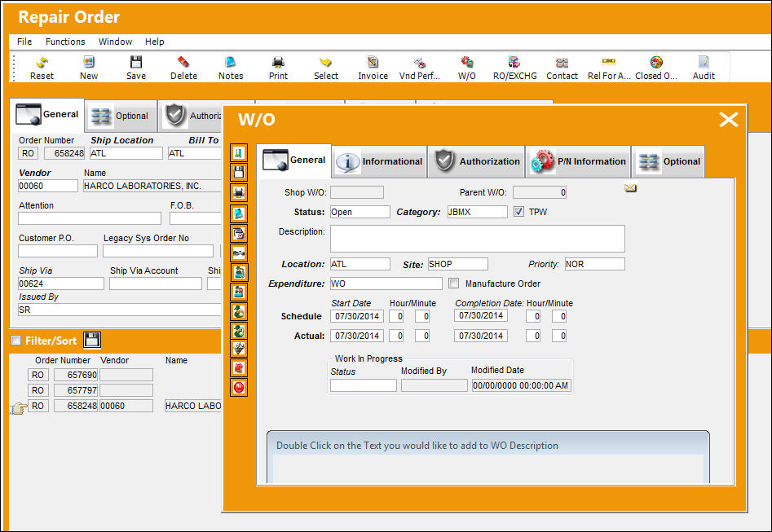Open Closed O... from the toolbar
Screen dimensions: 772x532
pyautogui.click(x=656, y=68)
